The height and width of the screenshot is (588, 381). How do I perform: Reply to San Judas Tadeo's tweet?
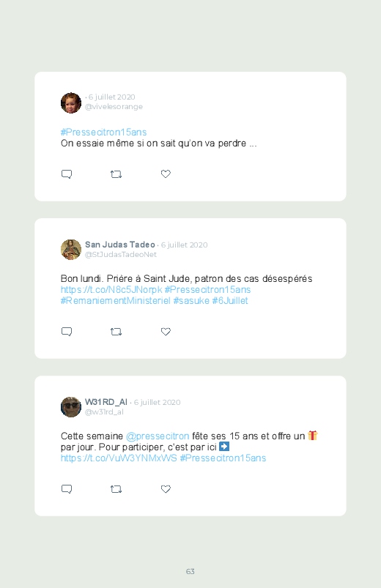click(67, 332)
